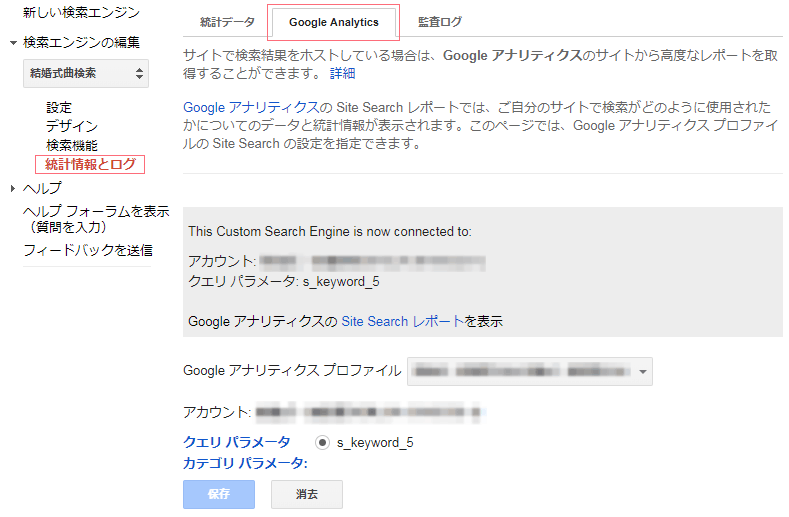The height and width of the screenshot is (517, 789).
Task: Click the 消去 button
Action: click(307, 494)
